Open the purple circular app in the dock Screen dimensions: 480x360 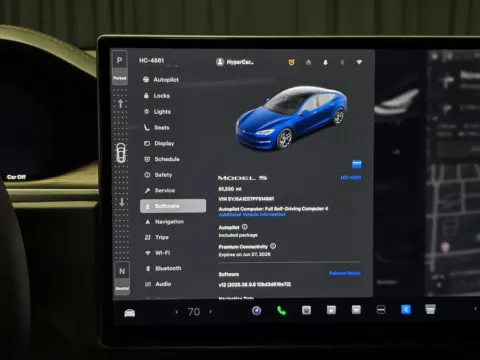tap(256, 311)
